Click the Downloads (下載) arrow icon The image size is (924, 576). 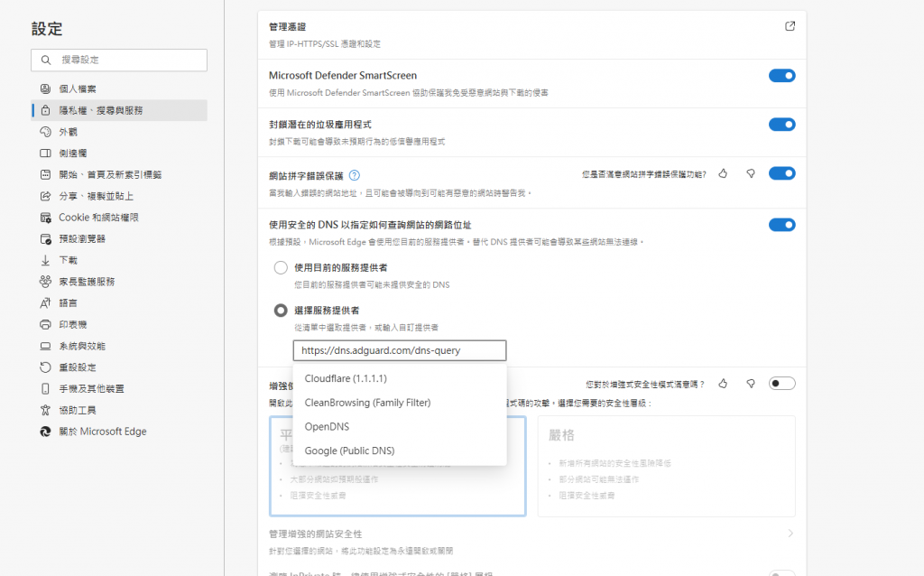(x=45, y=260)
